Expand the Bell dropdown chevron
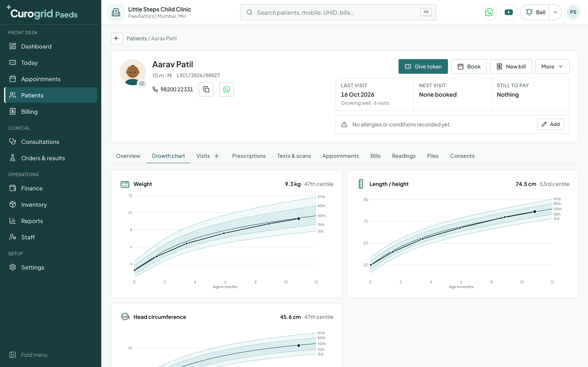The image size is (588, 367). coord(555,12)
